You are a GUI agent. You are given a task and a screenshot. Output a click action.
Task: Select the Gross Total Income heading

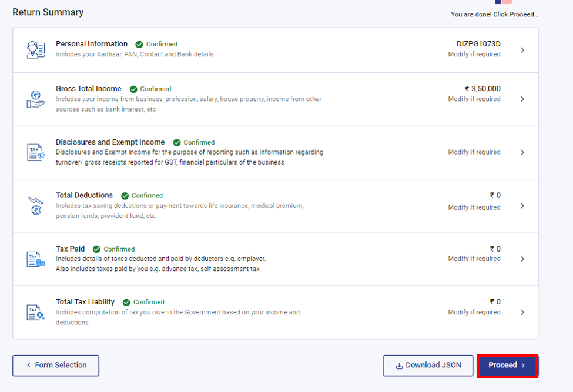[88, 88]
